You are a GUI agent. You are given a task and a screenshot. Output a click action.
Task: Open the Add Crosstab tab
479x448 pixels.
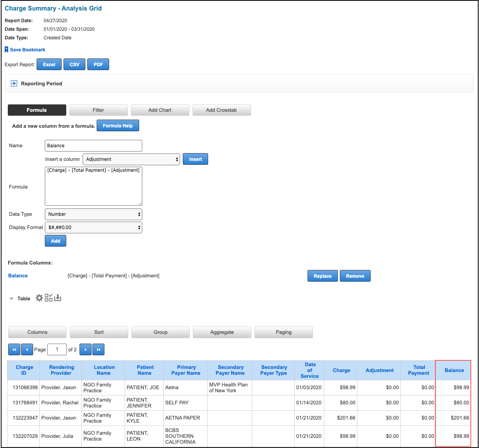pos(221,110)
